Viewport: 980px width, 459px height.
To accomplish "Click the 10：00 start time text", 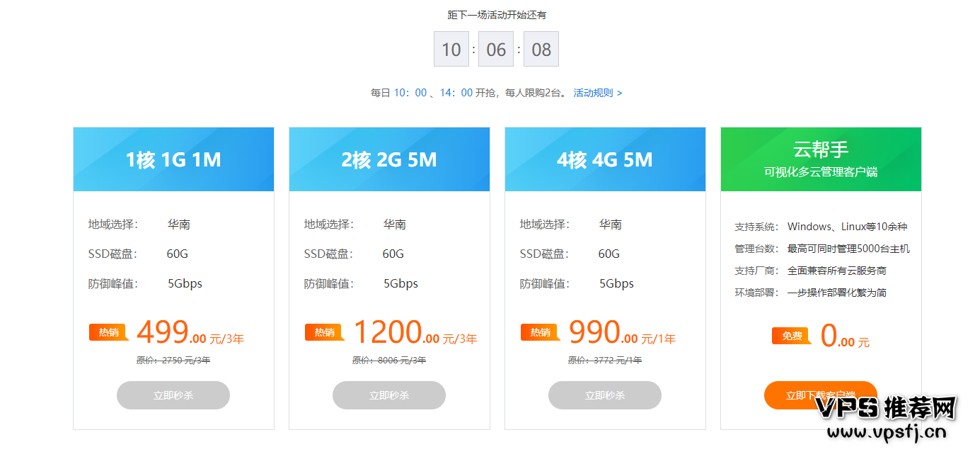I will click(410, 93).
